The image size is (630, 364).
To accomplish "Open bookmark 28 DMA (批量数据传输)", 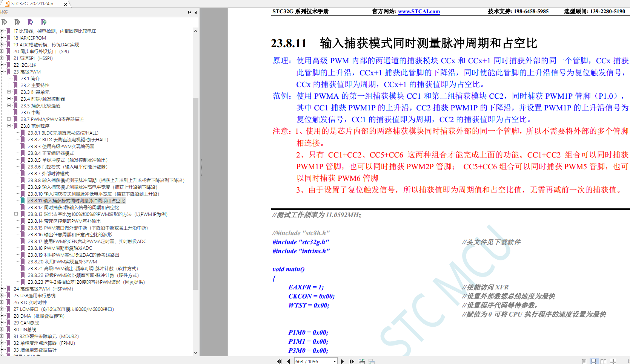I will (x=39, y=316).
